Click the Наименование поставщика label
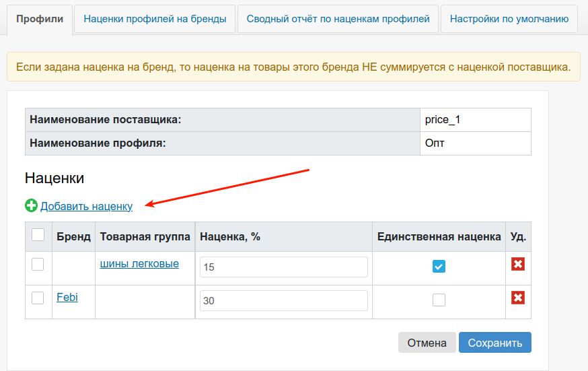 pyautogui.click(x=106, y=120)
